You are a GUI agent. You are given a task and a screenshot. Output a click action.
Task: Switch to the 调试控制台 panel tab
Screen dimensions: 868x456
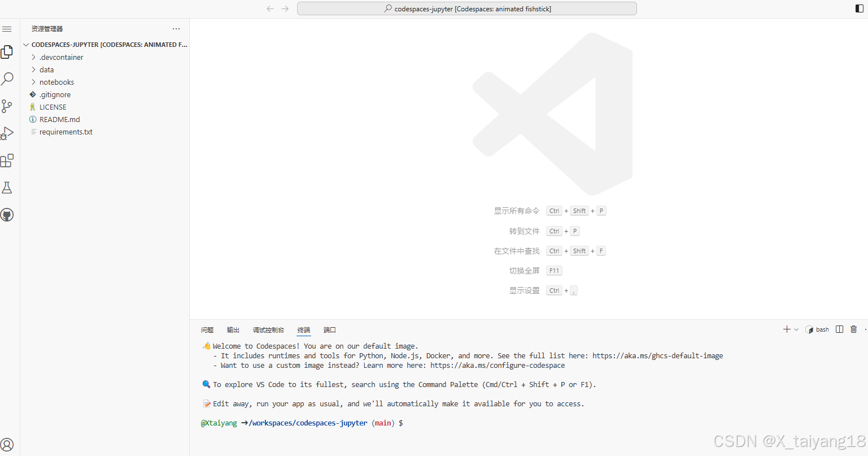point(269,330)
